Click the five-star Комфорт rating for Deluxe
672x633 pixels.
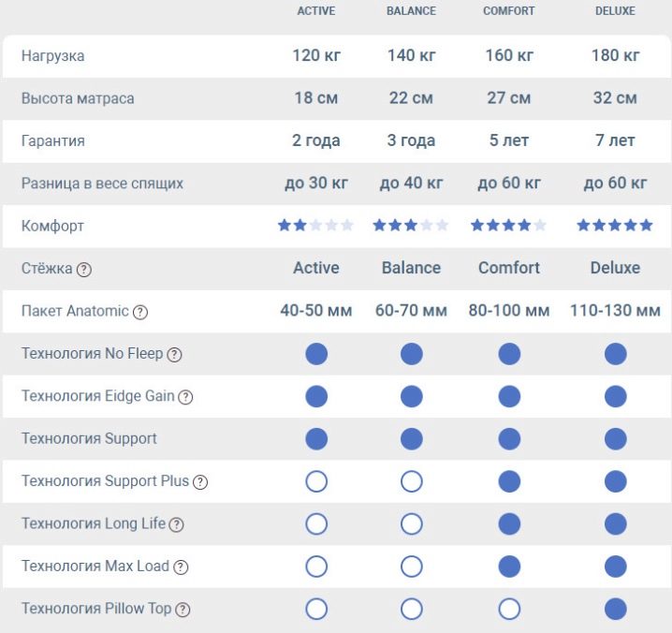point(615,226)
